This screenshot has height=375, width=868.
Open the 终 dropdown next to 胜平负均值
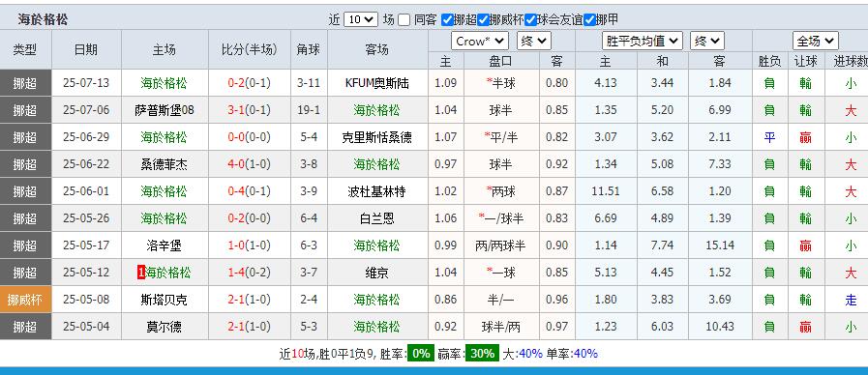pos(708,41)
